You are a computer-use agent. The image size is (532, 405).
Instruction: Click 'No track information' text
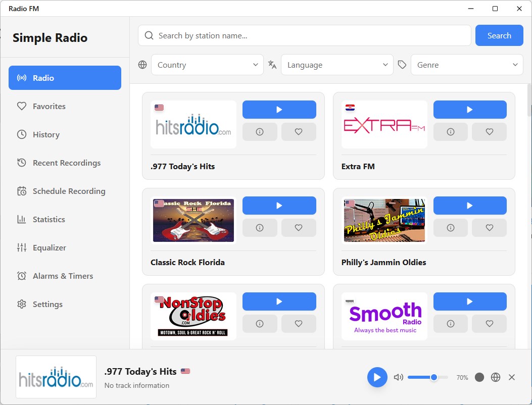137,385
